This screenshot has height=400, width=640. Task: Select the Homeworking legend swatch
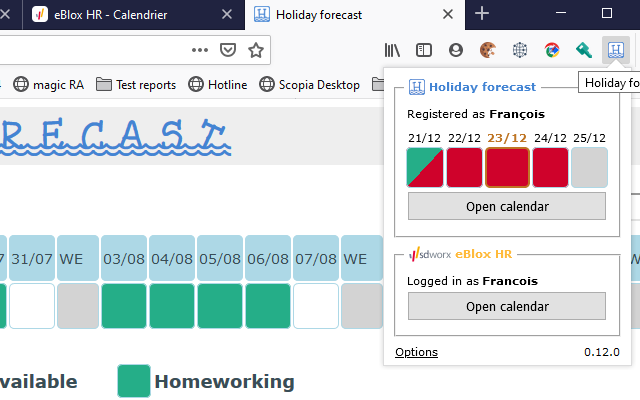[x=134, y=381]
